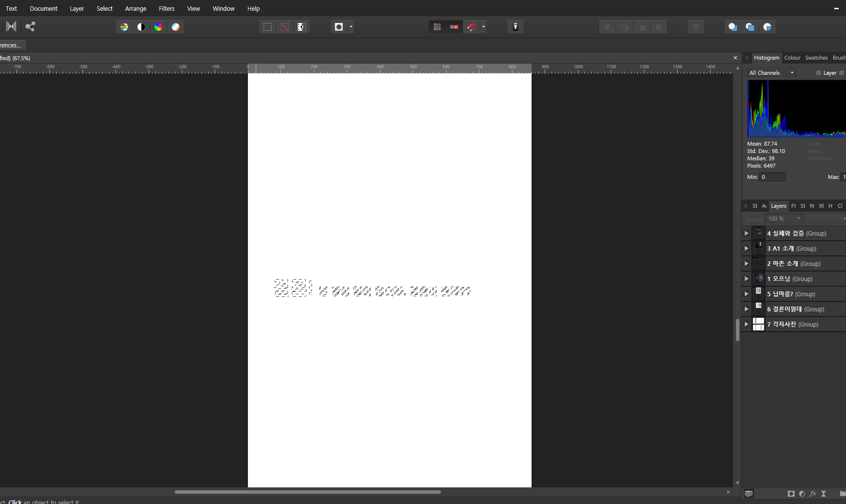Click the Adjustments half-circle icon at panel bottom
846x504 pixels.
click(802, 494)
